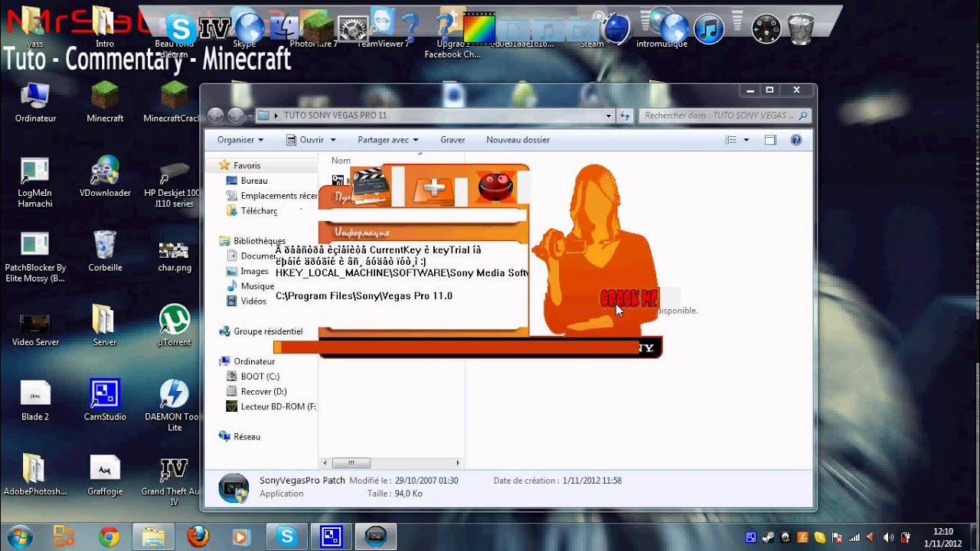
Task: Click the CRACK ME button
Action: coord(628,298)
